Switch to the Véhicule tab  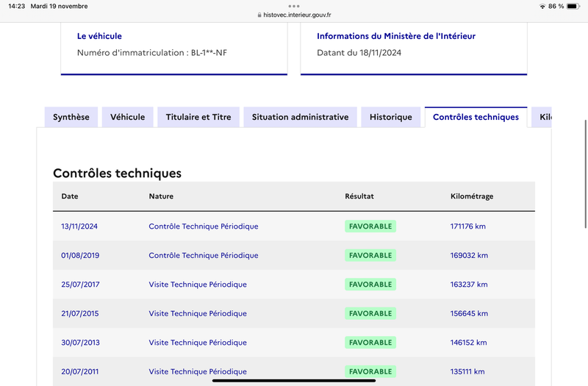coord(127,117)
